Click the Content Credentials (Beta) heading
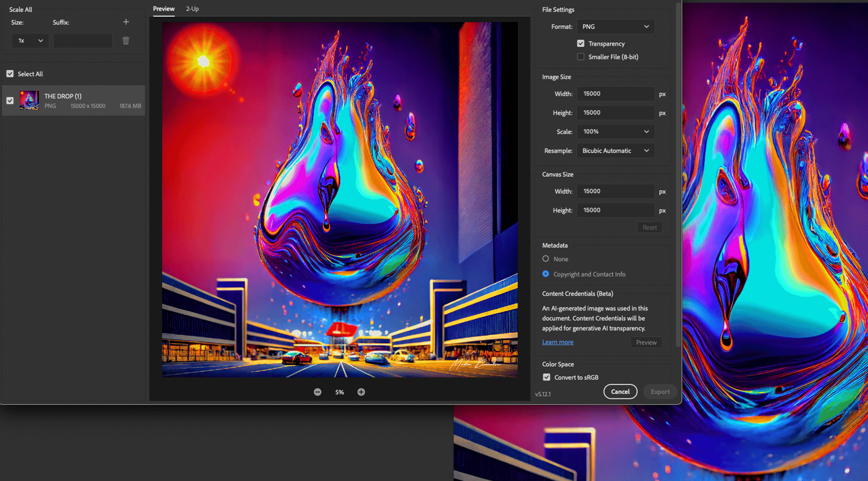 coord(578,294)
